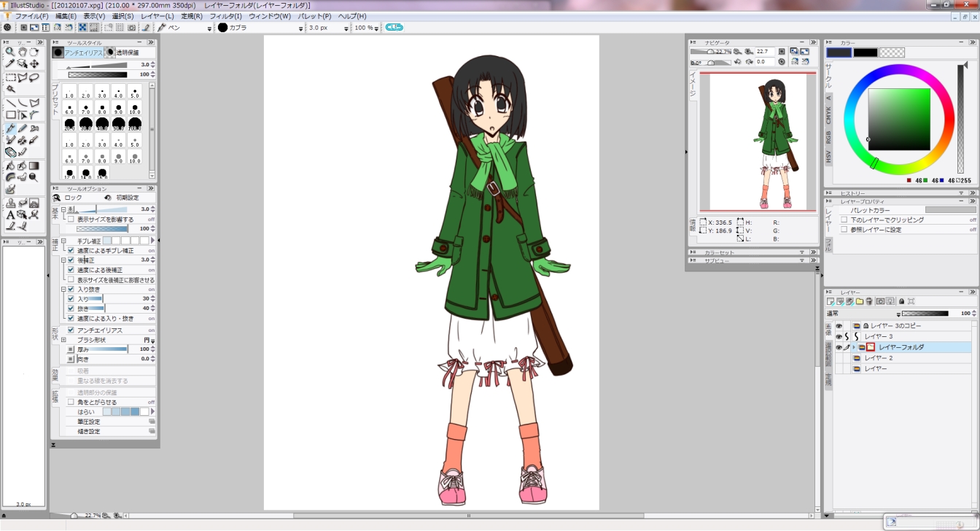This screenshot has width=980, height=531.
Task: Open the フィルタ(I) menu
Action: pyautogui.click(x=226, y=16)
